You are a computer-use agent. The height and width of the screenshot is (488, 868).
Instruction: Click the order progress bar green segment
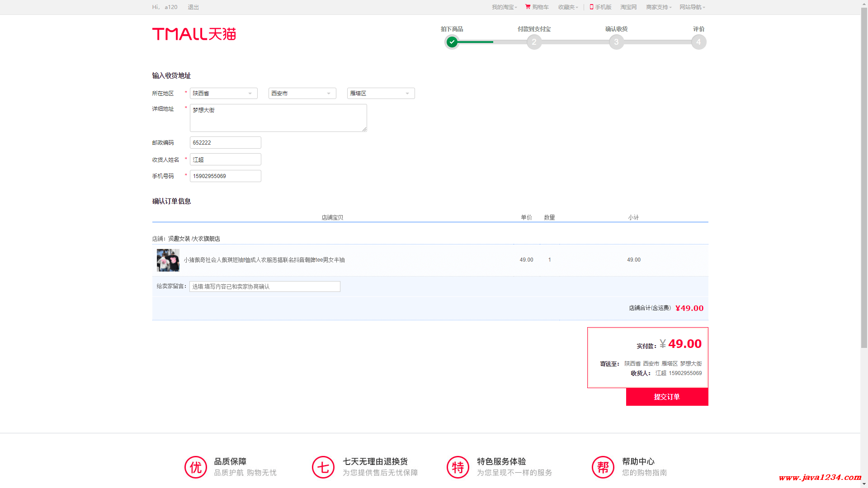click(476, 42)
